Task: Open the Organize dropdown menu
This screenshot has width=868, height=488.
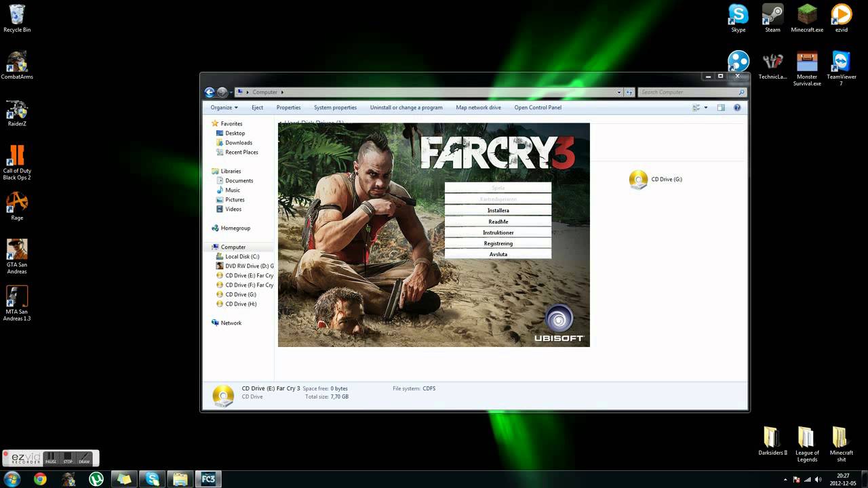Action: (x=224, y=108)
